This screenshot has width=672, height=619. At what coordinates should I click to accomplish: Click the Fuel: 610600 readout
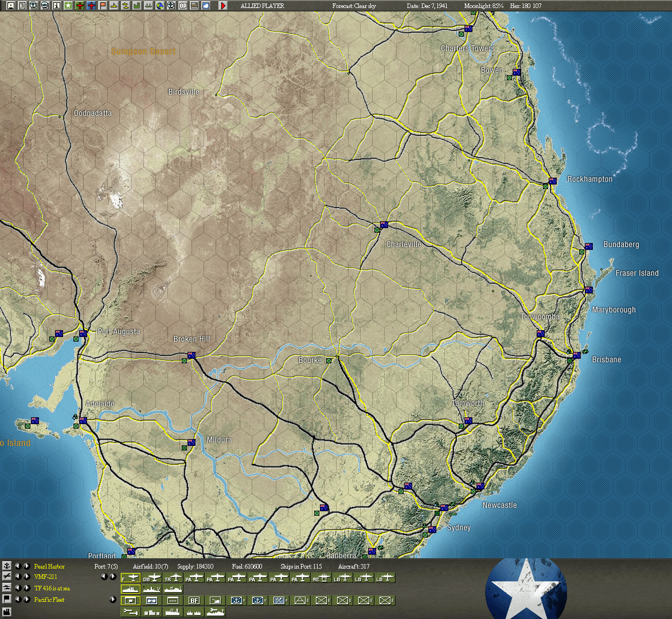(247, 566)
